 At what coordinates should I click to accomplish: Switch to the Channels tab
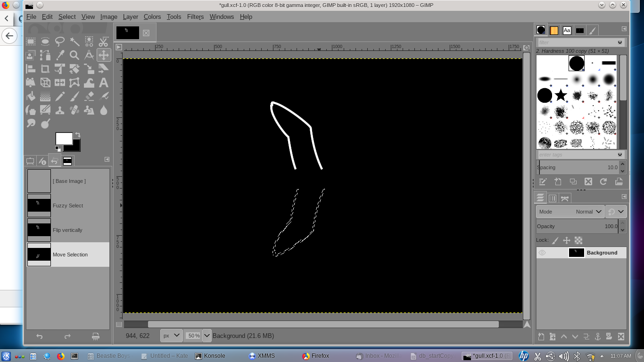[553, 198]
